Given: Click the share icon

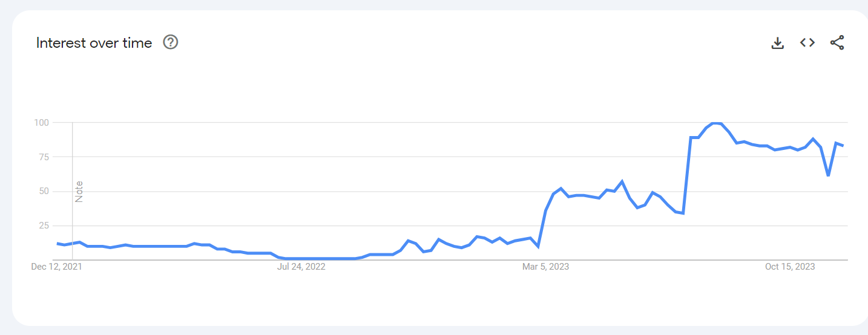Looking at the screenshot, I should 837,42.
